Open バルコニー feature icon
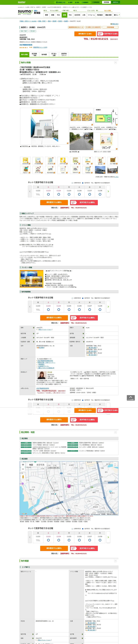This screenshot has width=138, height=644. tap(25, 170)
